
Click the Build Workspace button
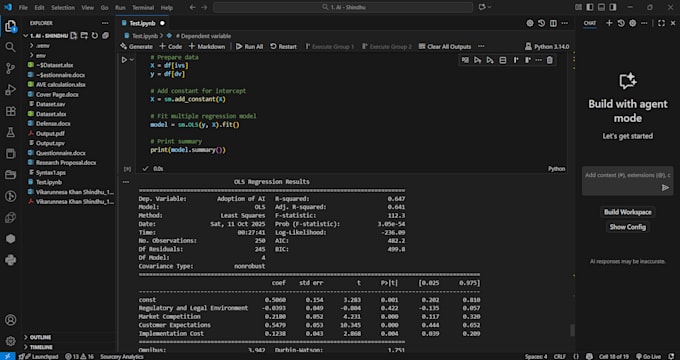pyautogui.click(x=628, y=212)
